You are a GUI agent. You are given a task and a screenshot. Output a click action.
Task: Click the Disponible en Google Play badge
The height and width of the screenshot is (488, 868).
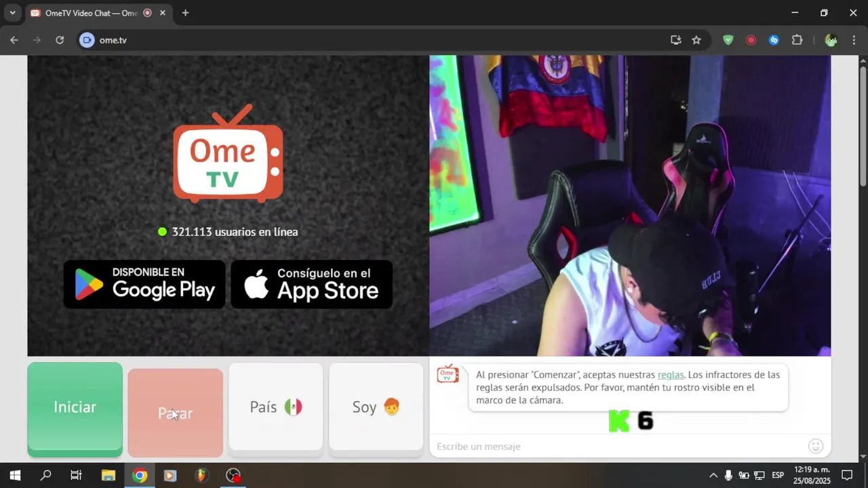pyautogui.click(x=144, y=285)
